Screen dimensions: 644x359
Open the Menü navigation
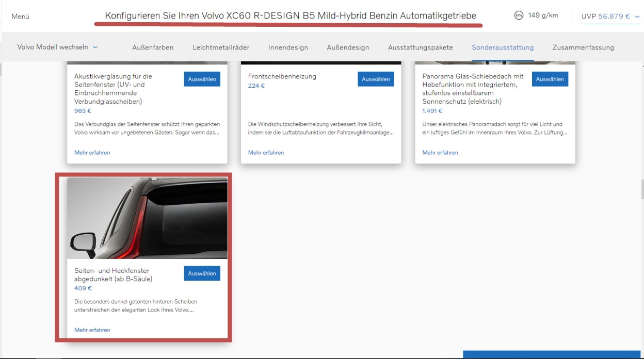click(x=20, y=17)
